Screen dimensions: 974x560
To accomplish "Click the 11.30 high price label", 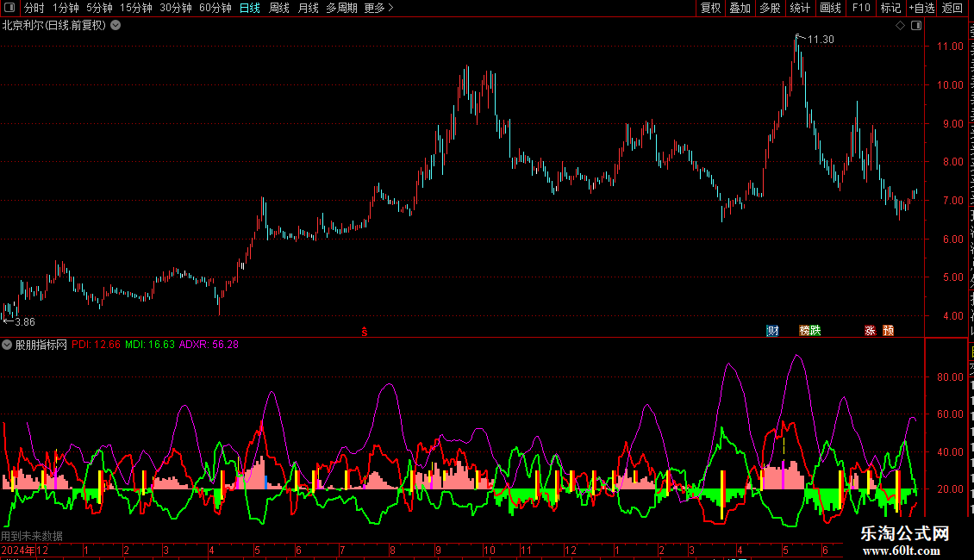I will click(821, 39).
